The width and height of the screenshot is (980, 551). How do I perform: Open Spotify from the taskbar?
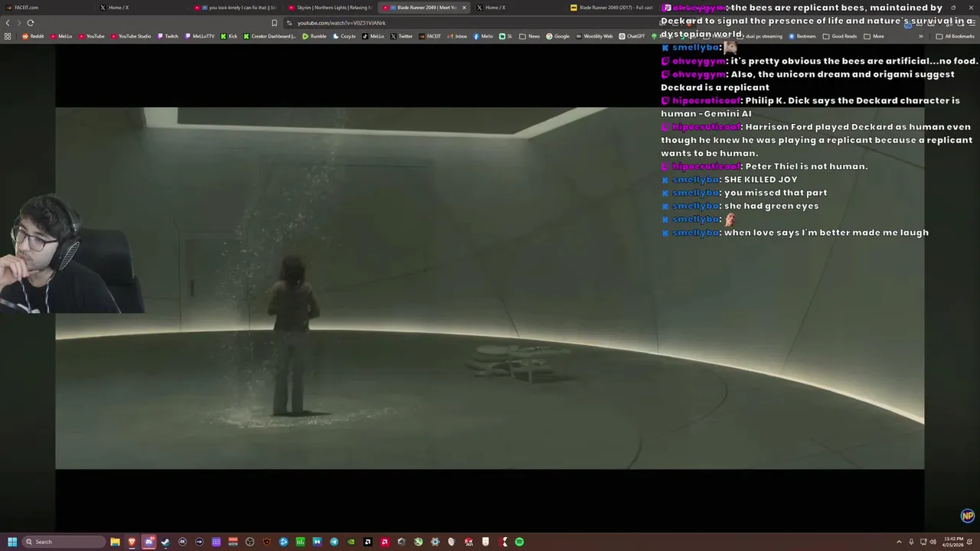click(x=519, y=542)
